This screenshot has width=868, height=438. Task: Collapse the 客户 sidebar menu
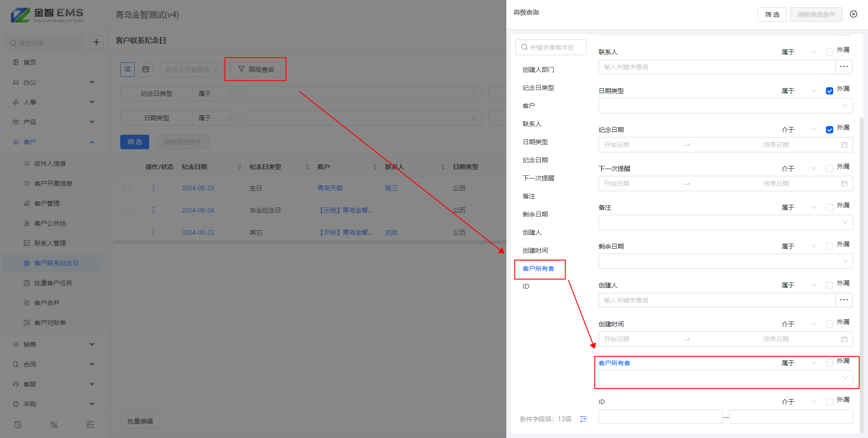click(54, 142)
